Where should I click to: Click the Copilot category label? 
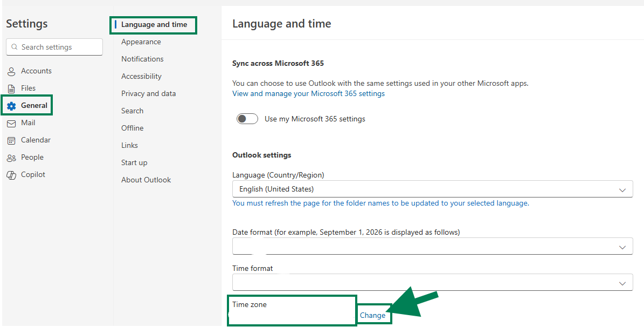point(33,175)
